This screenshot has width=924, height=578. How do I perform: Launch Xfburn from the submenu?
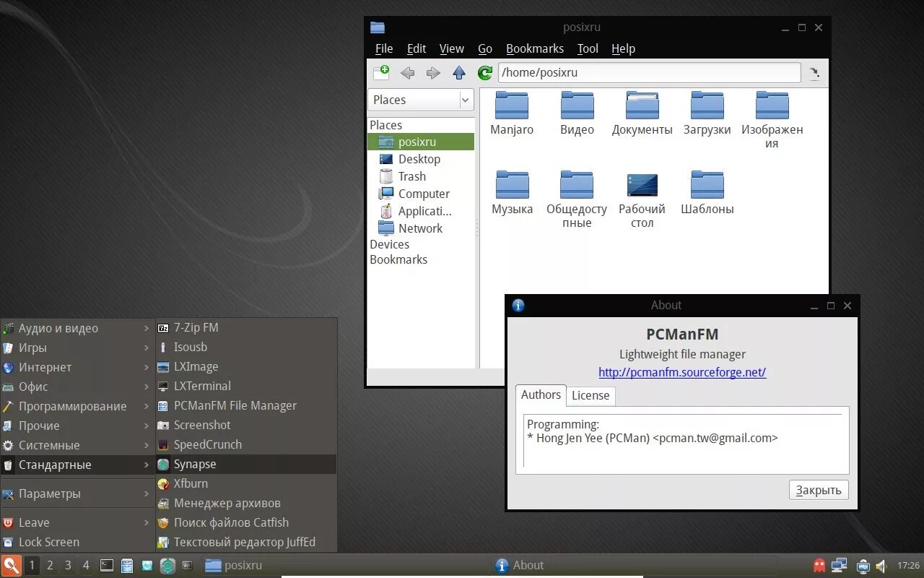click(246, 483)
